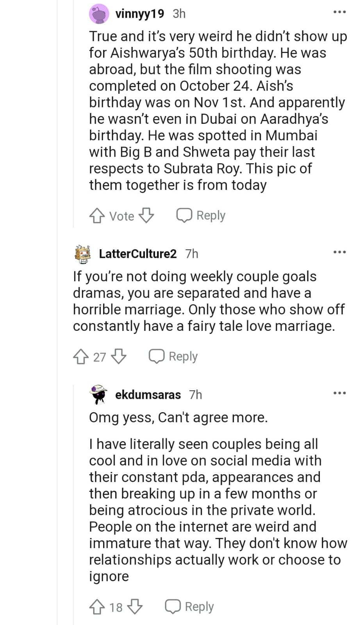The width and height of the screenshot is (364, 625).
Task: Reply to LatterCulture2's comment
Action: [x=173, y=357]
